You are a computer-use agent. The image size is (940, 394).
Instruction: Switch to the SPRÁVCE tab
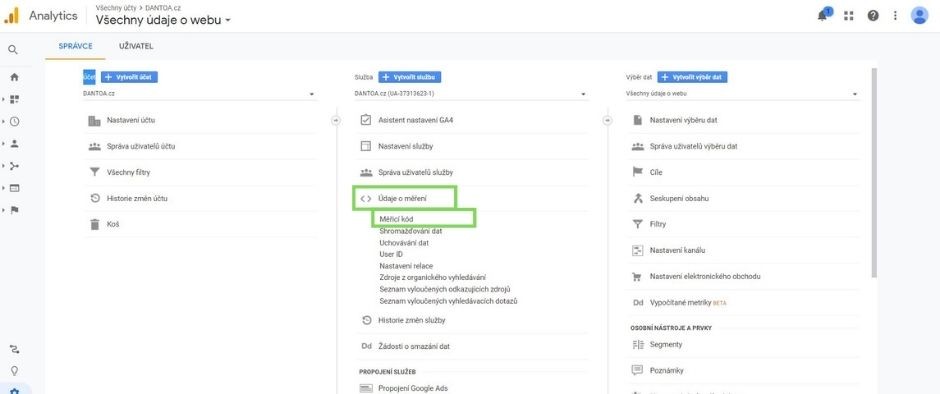(76, 46)
